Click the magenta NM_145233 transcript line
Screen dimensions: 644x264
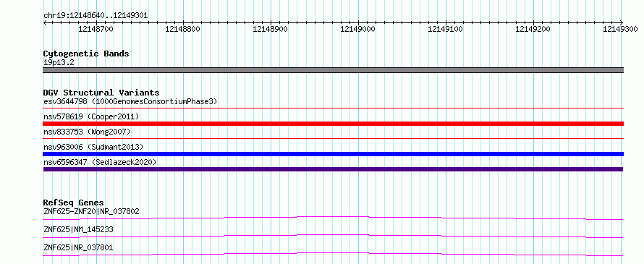click(x=333, y=236)
